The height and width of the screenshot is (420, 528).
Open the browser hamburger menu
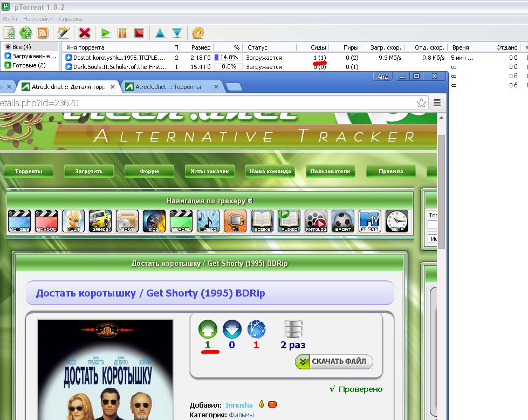point(437,102)
